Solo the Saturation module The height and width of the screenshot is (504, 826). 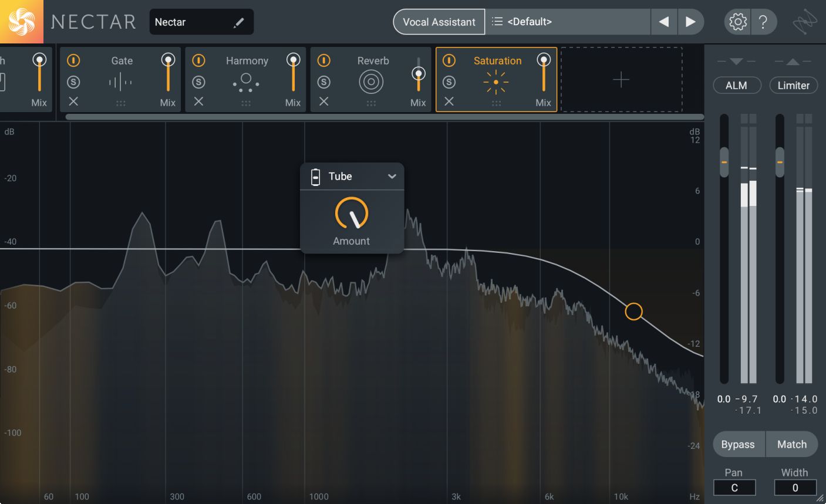[x=449, y=82]
